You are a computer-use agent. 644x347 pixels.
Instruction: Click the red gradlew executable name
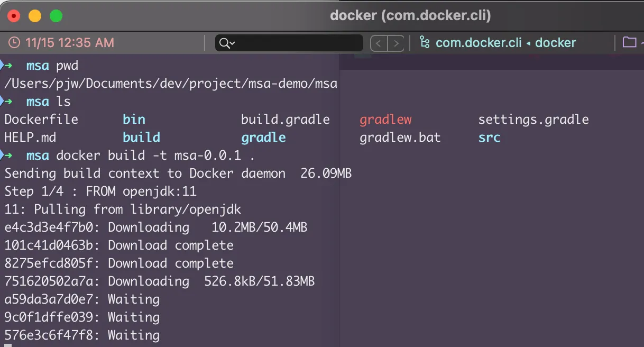pyautogui.click(x=385, y=120)
